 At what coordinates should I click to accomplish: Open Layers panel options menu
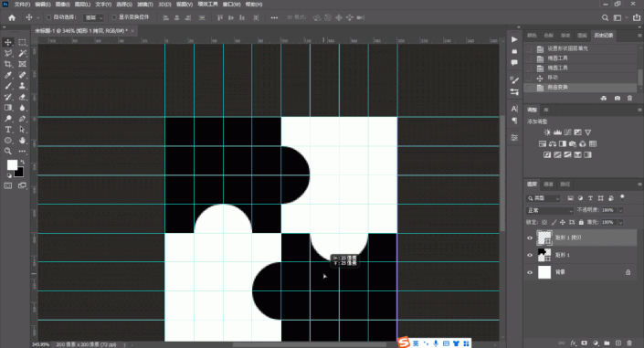tap(639, 185)
